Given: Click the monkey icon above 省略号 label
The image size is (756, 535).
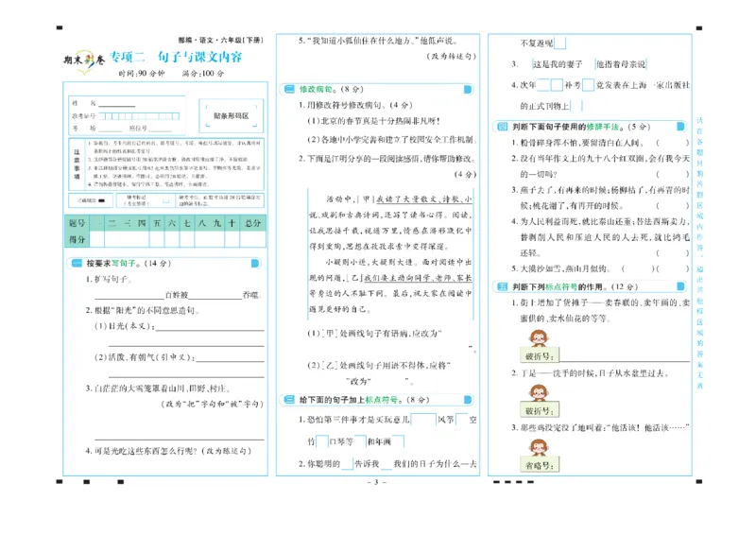Looking at the screenshot, I should (x=538, y=447).
